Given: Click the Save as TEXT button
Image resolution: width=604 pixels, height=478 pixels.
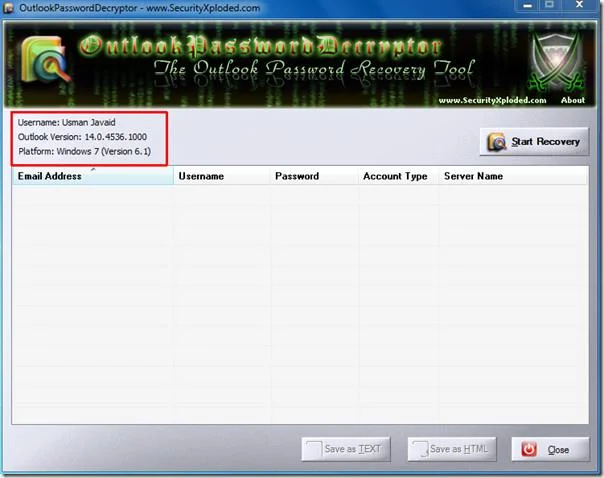Looking at the screenshot, I should coord(346,449).
